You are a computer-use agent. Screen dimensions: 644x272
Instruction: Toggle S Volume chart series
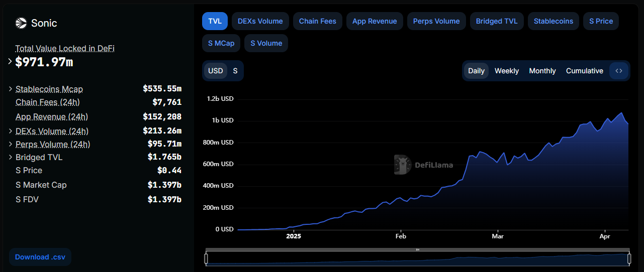(x=266, y=43)
